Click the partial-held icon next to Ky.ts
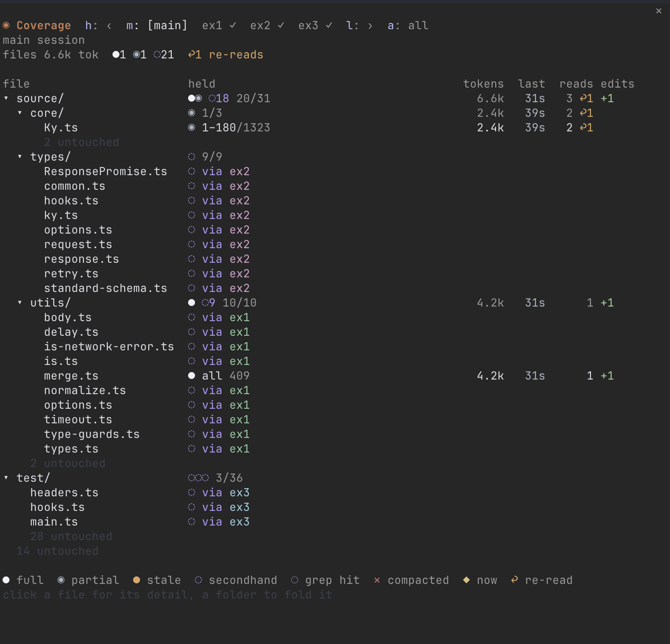The width and height of the screenshot is (670, 644). click(192, 128)
